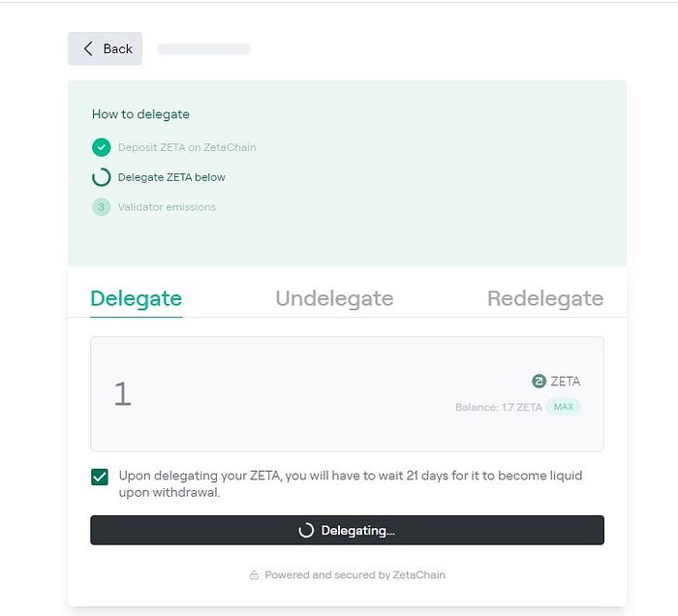
Task: Click the step 3 circle icon
Action: 101,207
